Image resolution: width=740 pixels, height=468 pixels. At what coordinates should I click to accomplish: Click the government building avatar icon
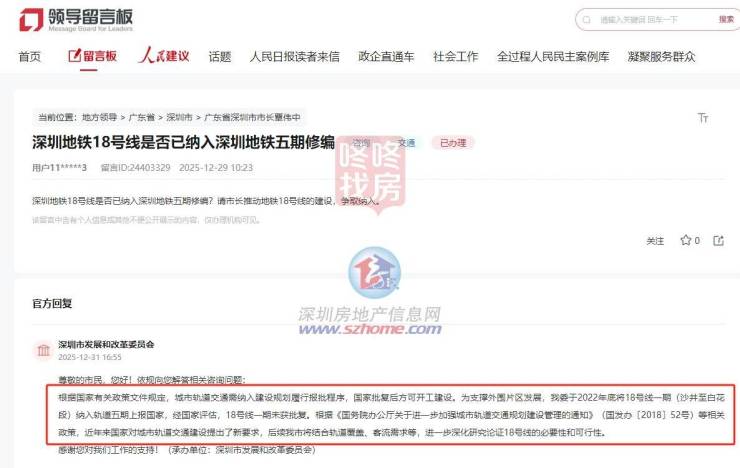tap(43, 350)
